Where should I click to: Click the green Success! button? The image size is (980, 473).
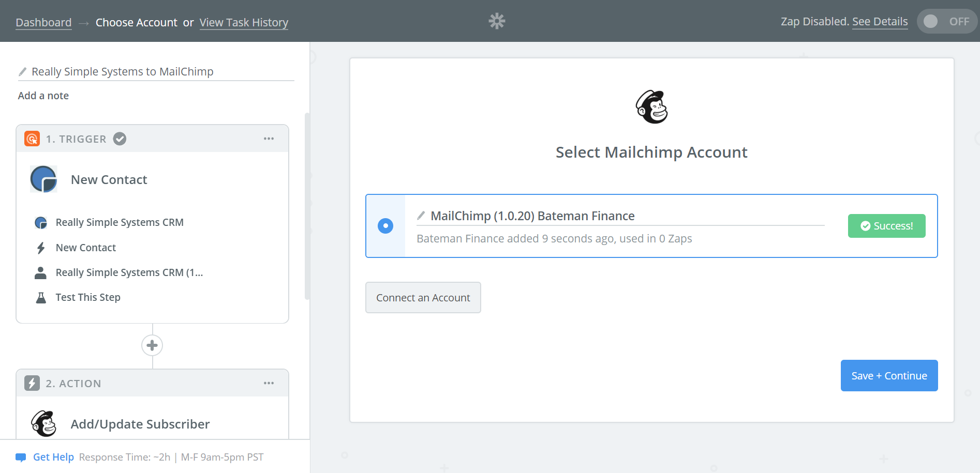886,226
